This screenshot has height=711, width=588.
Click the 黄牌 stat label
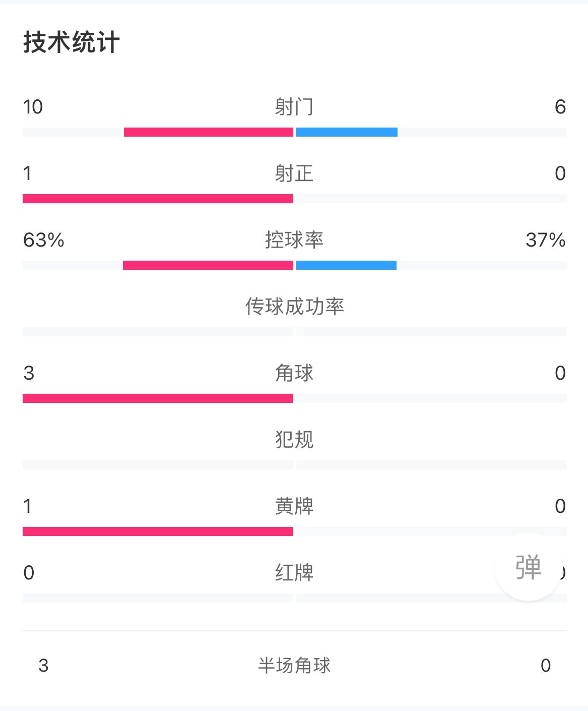coord(294,506)
